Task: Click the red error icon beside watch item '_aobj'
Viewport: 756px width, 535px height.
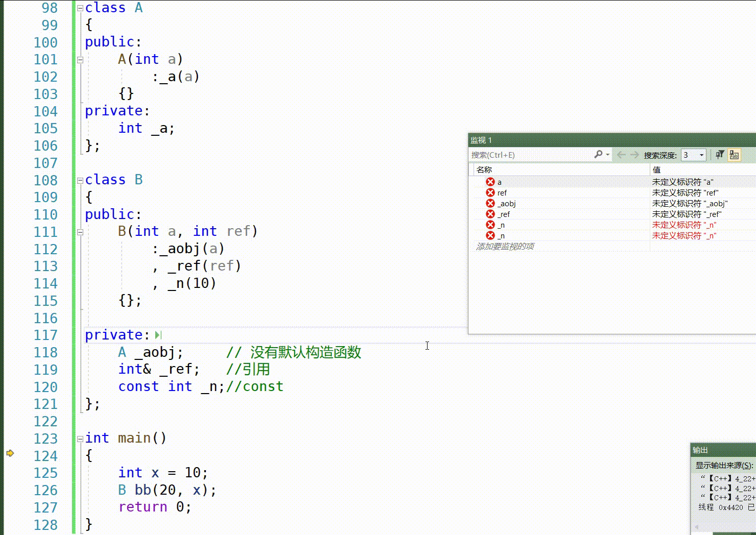Action: (x=490, y=203)
